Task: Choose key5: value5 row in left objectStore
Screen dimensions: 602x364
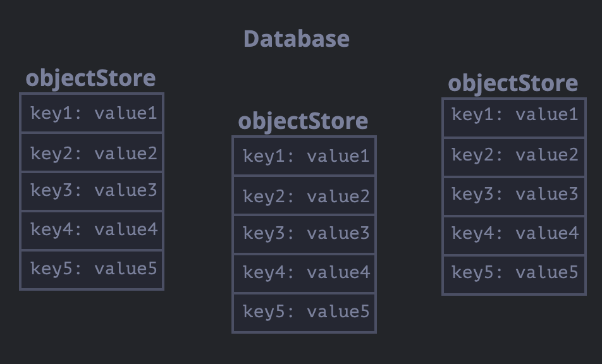Action: click(x=92, y=269)
